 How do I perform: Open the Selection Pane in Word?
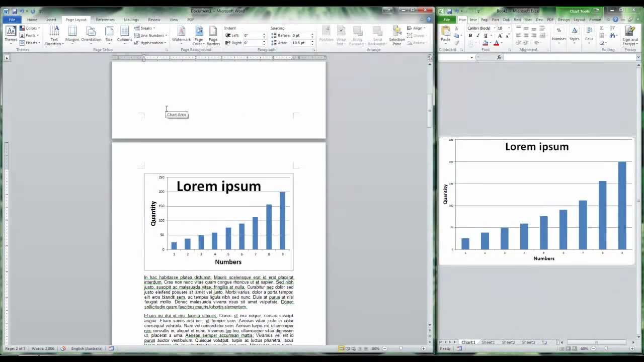[396, 36]
